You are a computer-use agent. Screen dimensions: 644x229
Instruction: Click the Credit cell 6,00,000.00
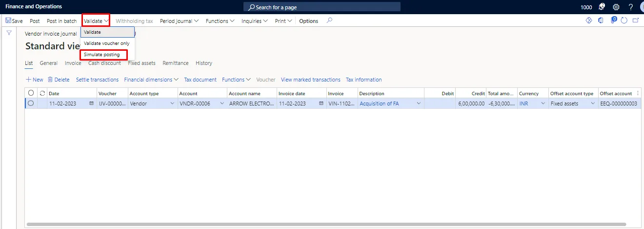[x=471, y=104]
